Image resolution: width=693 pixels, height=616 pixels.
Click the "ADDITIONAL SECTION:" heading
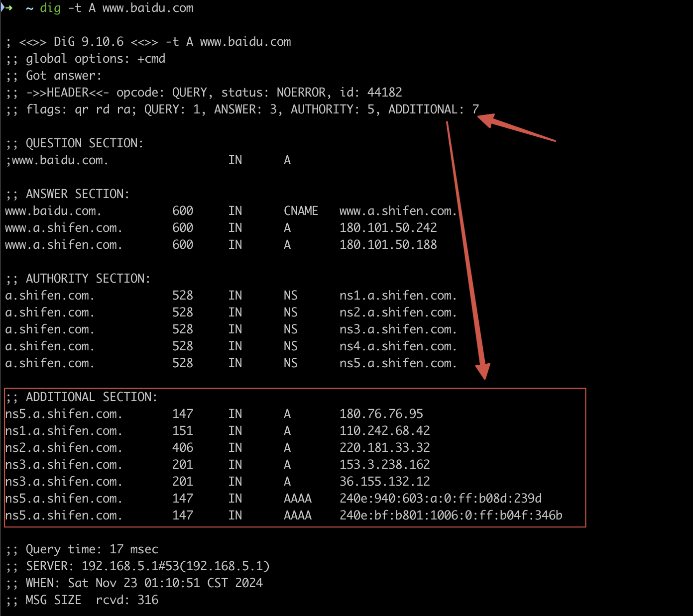click(91, 397)
